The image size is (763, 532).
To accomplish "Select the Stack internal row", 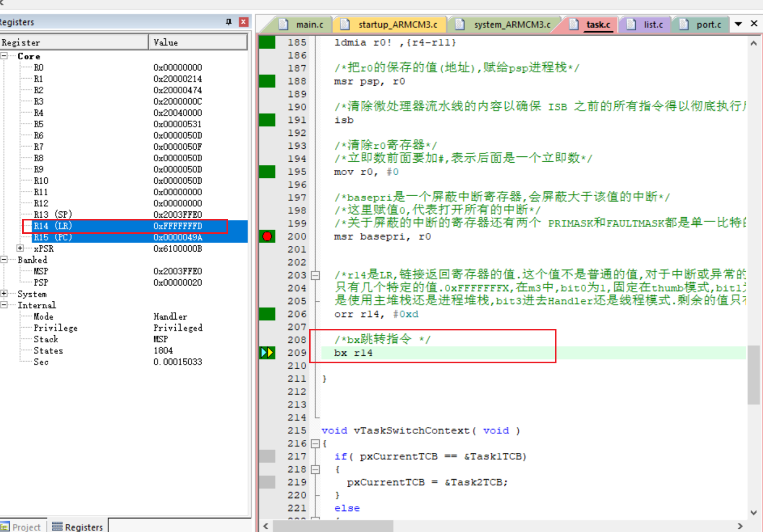I will click(123, 339).
